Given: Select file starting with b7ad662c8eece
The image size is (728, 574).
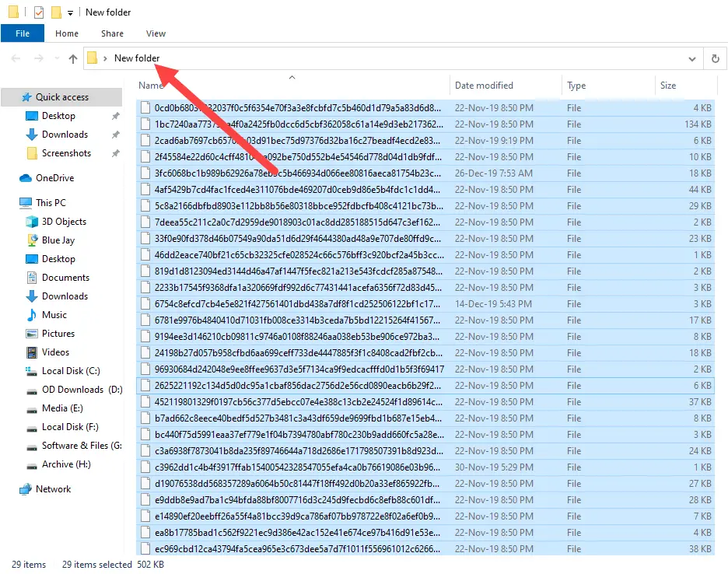Looking at the screenshot, I should click(425, 418).
